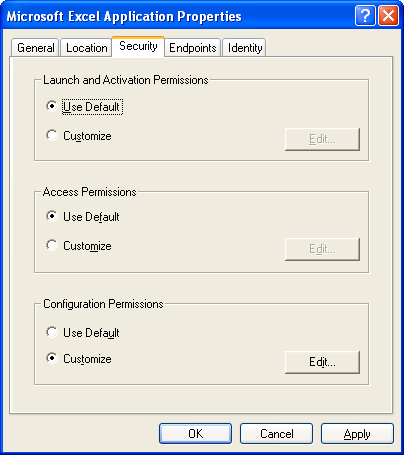The width and height of the screenshot is (404, 455).
Task: Choose Customize under Access Permissions
Action: [79, 246]
